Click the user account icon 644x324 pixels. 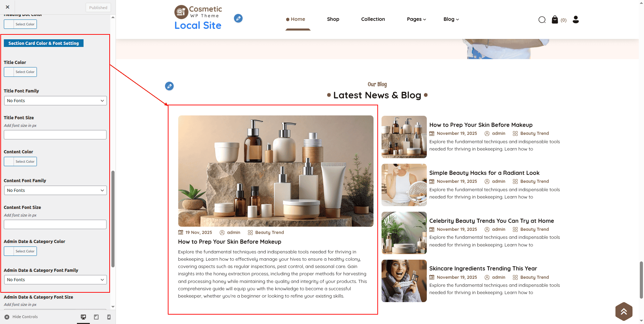[576, 20]
